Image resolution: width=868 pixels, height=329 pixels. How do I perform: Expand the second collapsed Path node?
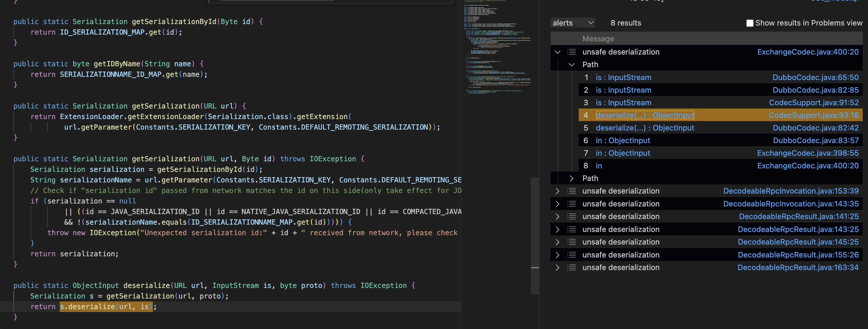tap(571, 178)
